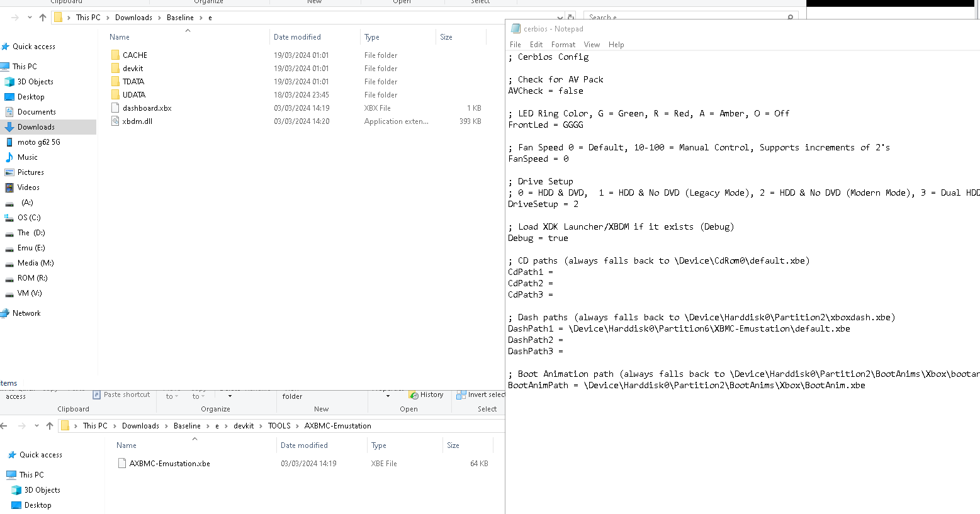The height and width of the screenshot is (514, 980).
Task: Open Move to dropdown in bottom ribbon
Action: 172,396
